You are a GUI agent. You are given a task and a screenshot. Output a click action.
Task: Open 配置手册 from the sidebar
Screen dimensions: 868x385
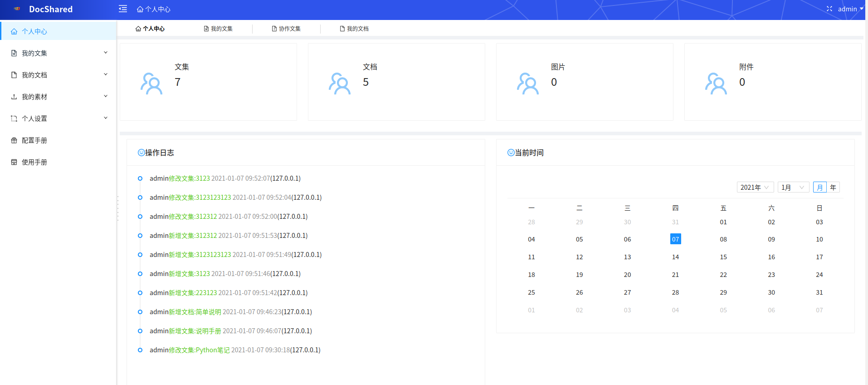(x=58, y=140)
